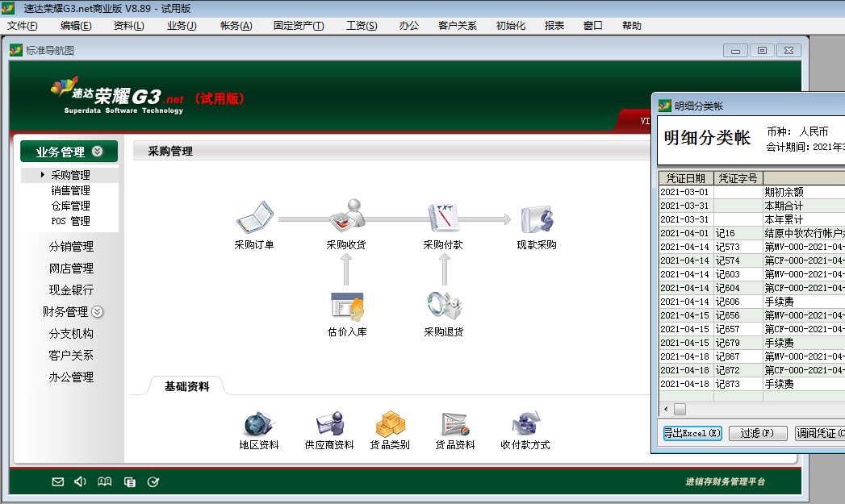Screen dimensions: 845x504
Task: Open 客户关系 in the sidebar
Action: tap(71, 356)
